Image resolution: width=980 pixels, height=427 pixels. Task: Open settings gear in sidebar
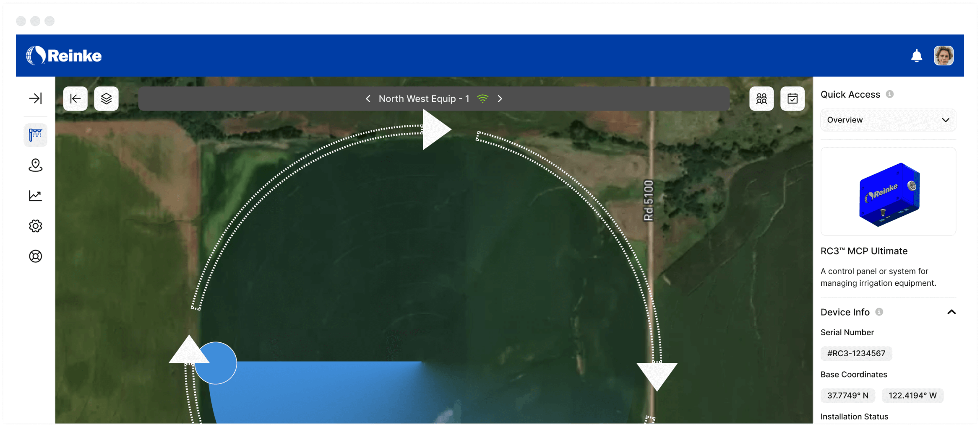(36, 226)
